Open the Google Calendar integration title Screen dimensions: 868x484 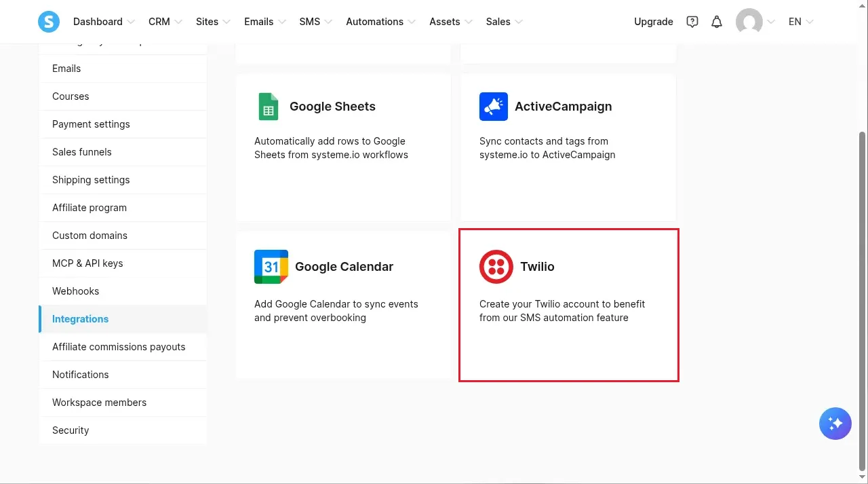coord(344,267)
